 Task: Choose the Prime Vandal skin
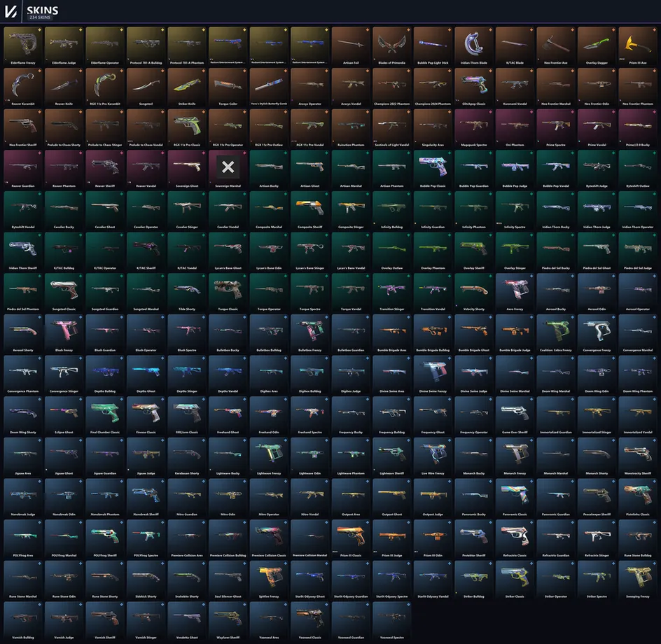tap(597, 129)
